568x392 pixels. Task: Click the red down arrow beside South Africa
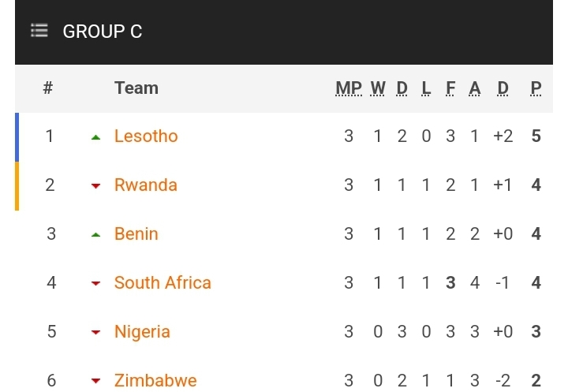pos(95,284)
